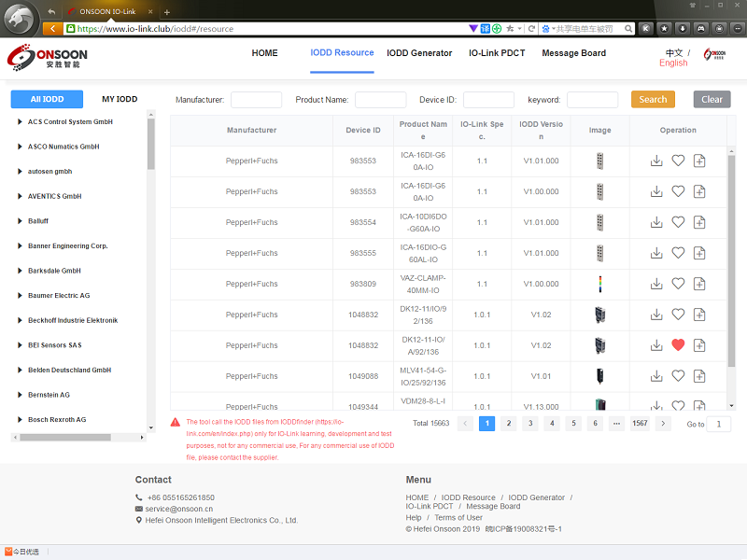Click the add-file icon for ICA-16DI-G60A-IO V1.00.000
Image resolution: width=747 pixels, height=560 pixels.
tap(699, 191)
